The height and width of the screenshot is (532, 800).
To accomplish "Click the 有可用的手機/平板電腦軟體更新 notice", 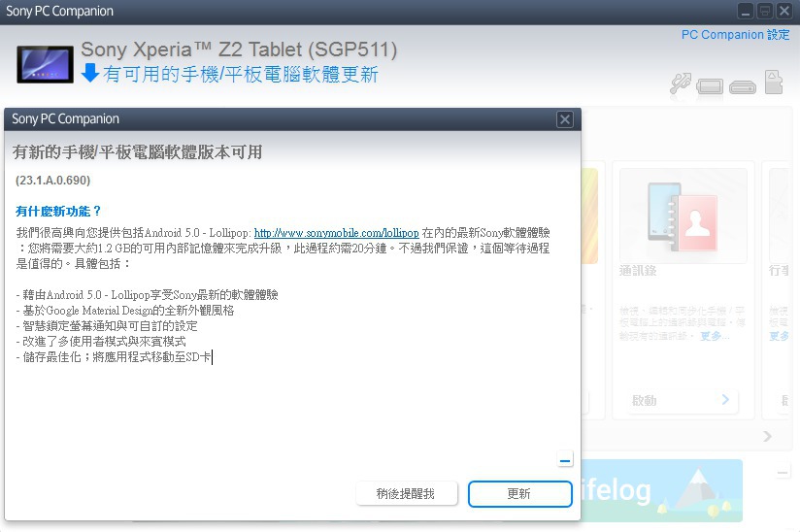I will click(241, 75).
